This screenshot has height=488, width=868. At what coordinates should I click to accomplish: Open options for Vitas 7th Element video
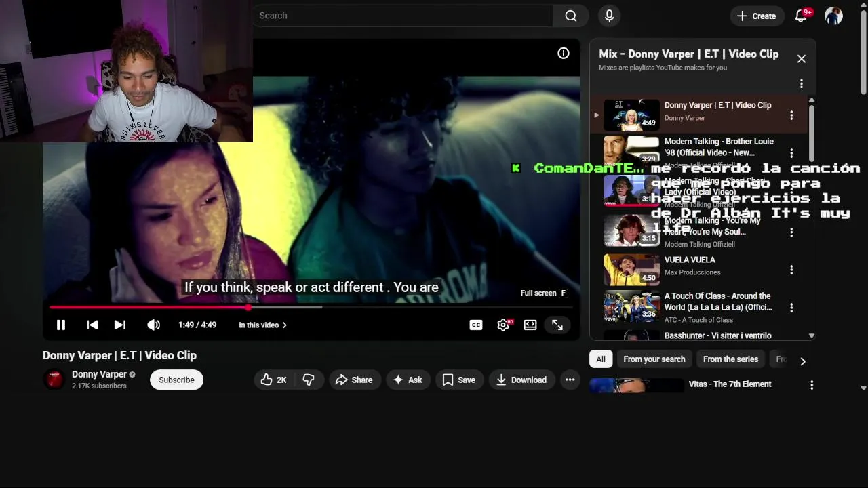[812, 385]
